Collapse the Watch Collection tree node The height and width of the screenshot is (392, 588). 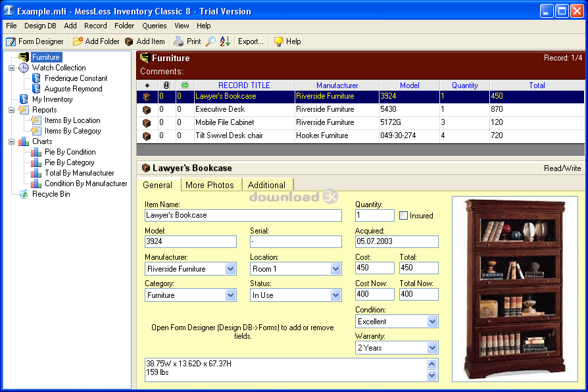point(11,68)
